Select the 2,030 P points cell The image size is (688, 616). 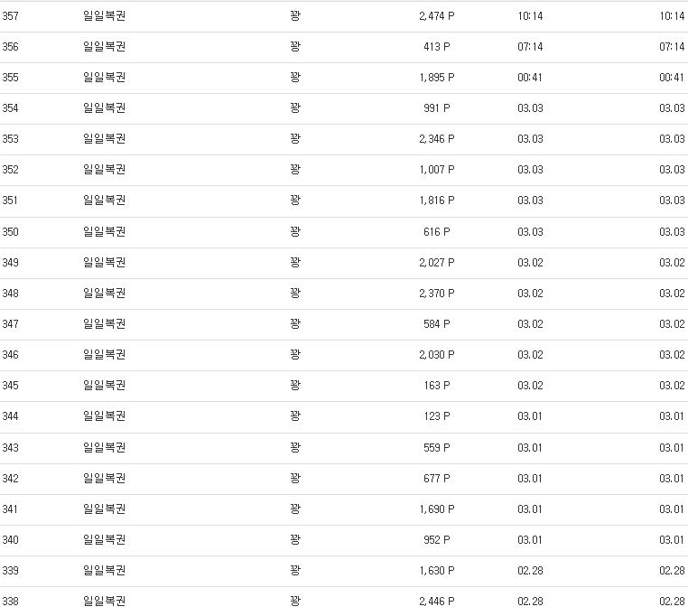[x=437, y=355]
